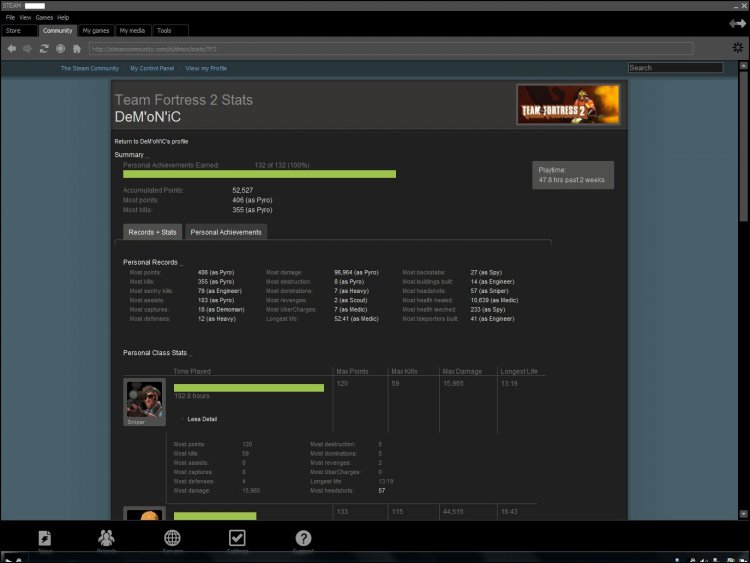Image resolution: width=750 pixels, height=563 pixels.
Task: Open Settings checkmark icon
Action: point(237,538)
